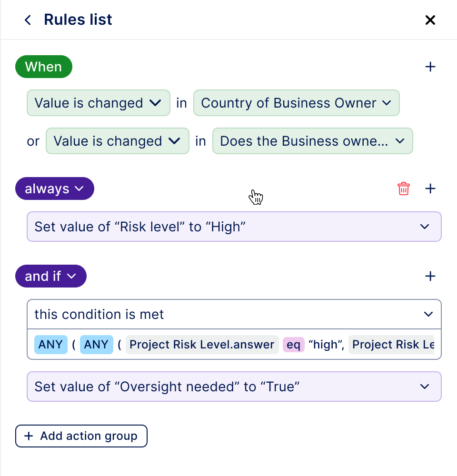Open first Value is changed dropdown
The height and width of the screenshot is (476, 457).
pos(98,103)
